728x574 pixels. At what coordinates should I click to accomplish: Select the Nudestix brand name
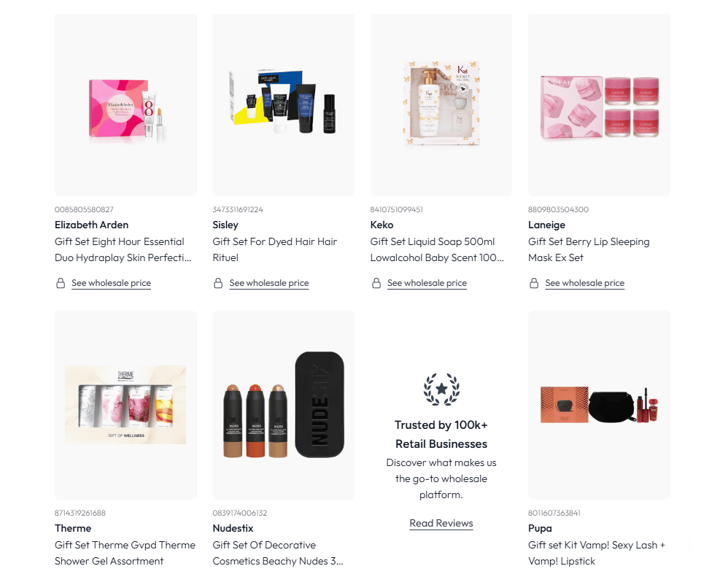pyautogui.click(x=233, y=528)
